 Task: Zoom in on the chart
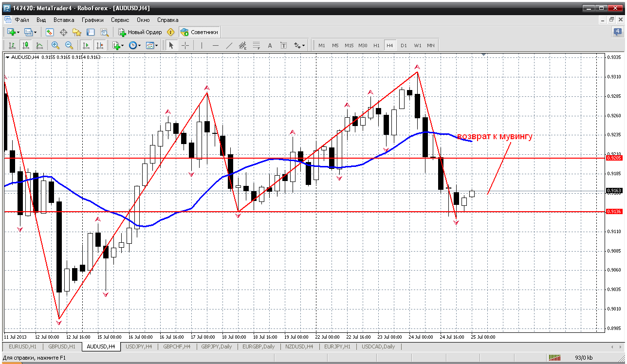coord(55,45)
